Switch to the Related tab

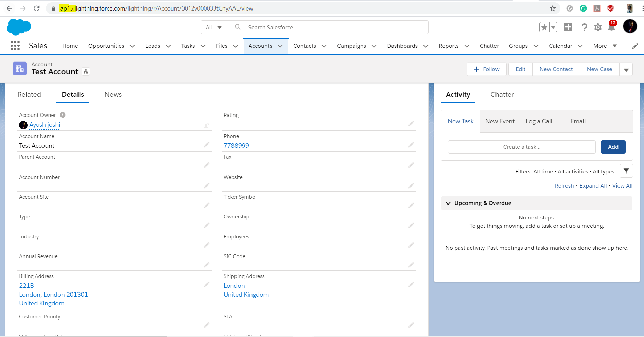[x=29, y=95]
